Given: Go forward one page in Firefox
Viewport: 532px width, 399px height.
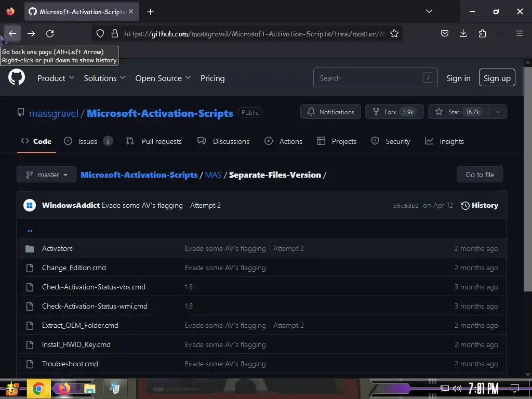Looking at the screenshot, I should pyautogui.click(x=31, y=34).
